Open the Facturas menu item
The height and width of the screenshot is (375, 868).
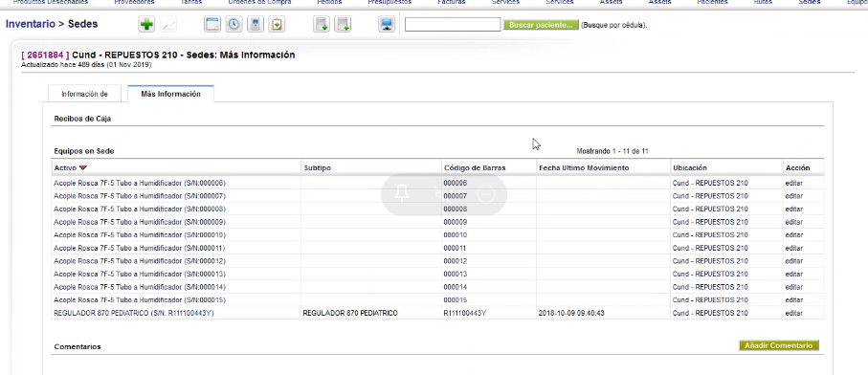pos(452,2)
